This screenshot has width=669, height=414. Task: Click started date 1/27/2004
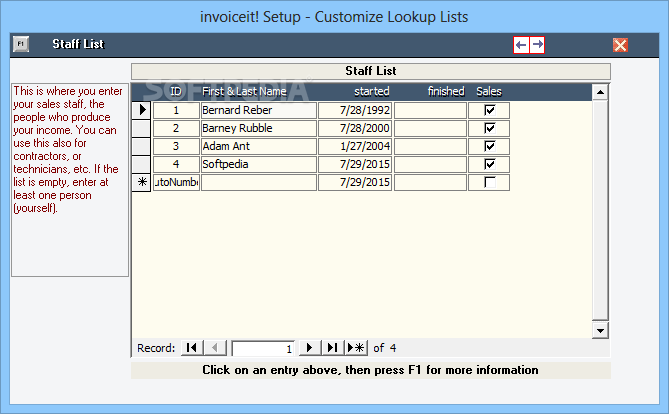click(355, 146)
